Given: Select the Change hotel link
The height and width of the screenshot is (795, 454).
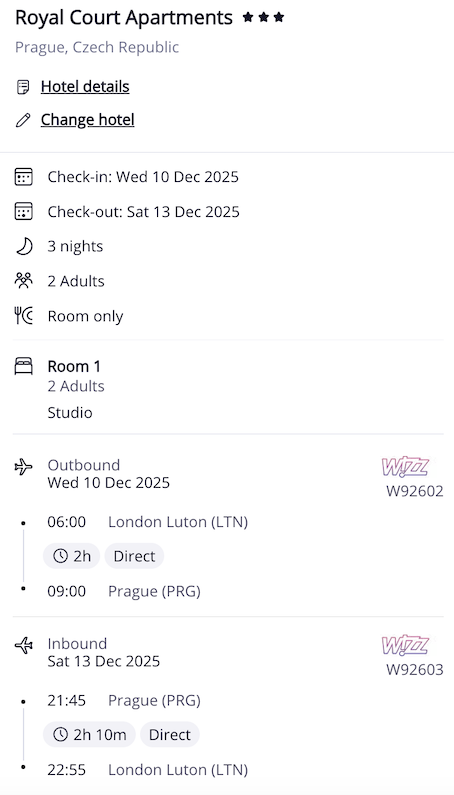Looking at the screenshot, I should coord(88,120).
